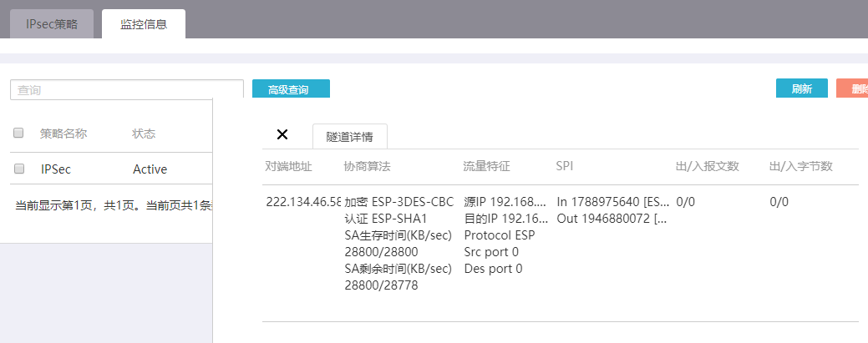Click the 对端地址 column header
This screenshot has height=343, width=868.
(288, 166)
